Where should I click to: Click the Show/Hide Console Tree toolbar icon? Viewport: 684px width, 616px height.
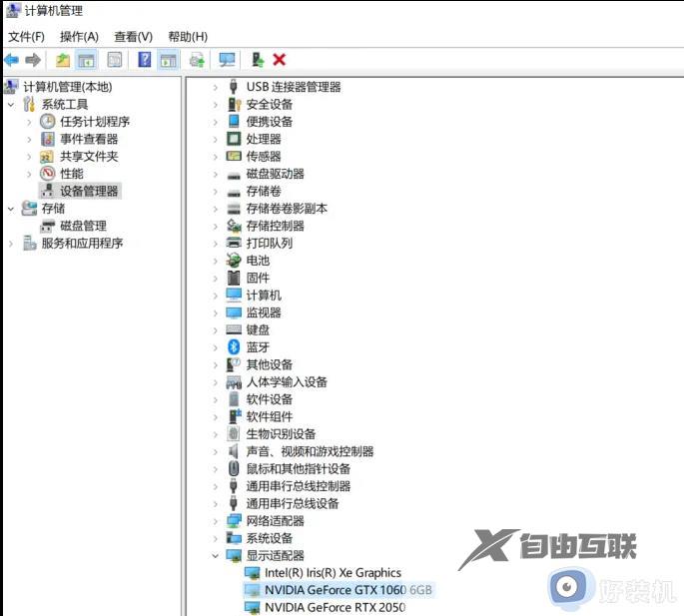(x=86, y=60)
